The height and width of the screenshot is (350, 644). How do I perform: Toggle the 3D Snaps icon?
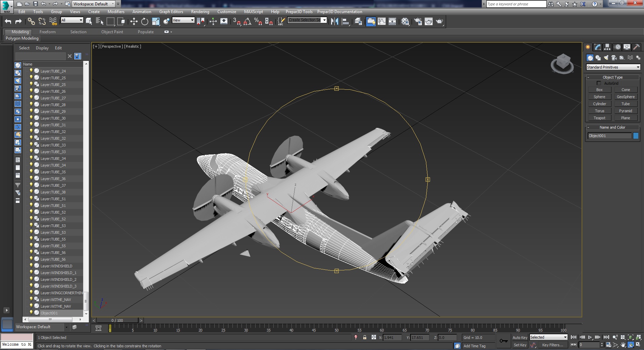point(237,21)
